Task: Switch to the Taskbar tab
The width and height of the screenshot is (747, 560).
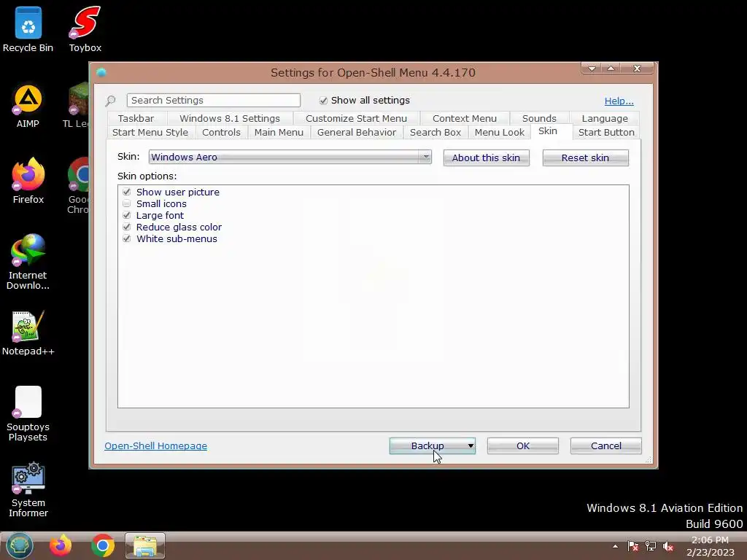Action: pyautogui.click(x=136, y=118)
